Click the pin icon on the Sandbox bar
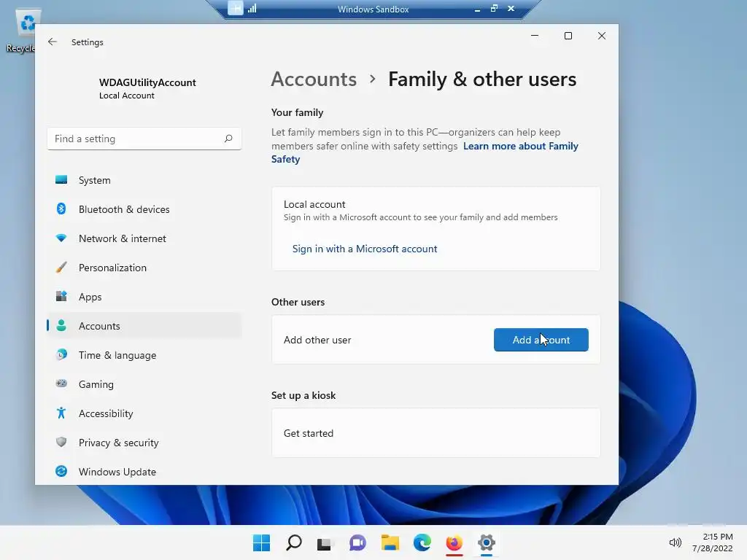 [235, 8]
